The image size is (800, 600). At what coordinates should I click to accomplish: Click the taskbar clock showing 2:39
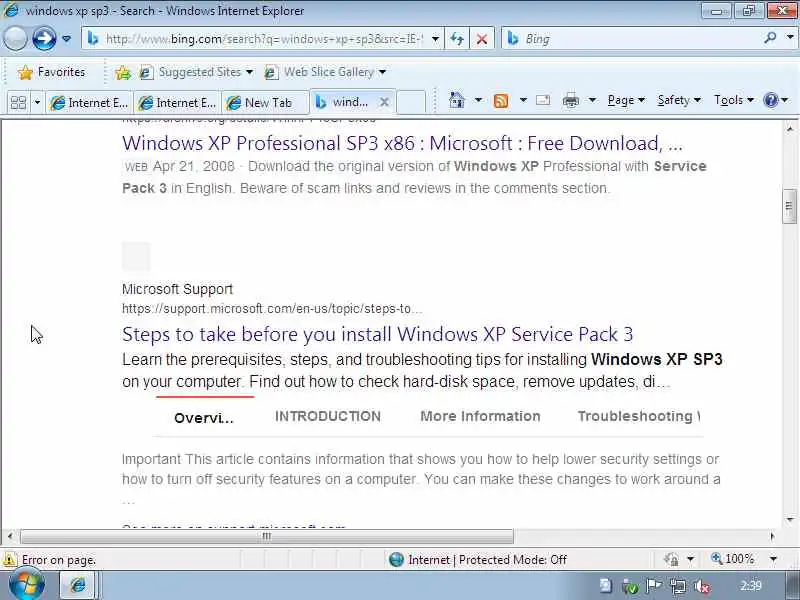[751, 586]
